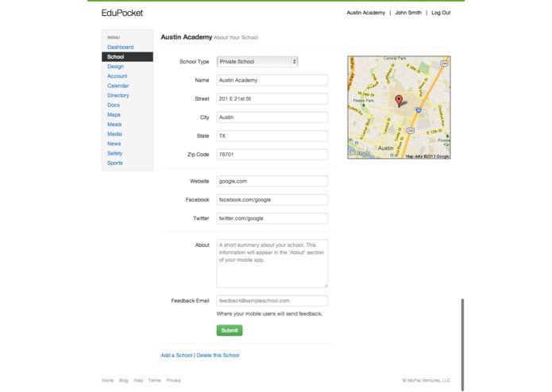Go to Maps in the sidebar

click(114, 114)
